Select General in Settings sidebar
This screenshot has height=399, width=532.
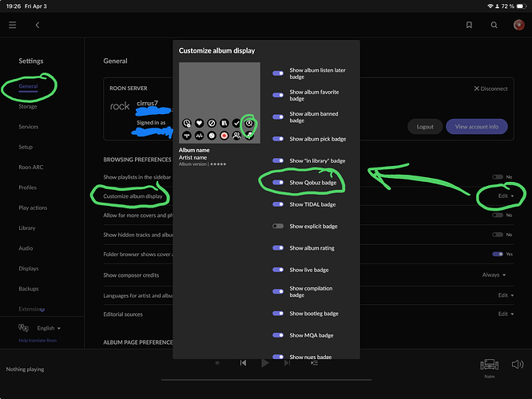[x=28, y=86]
